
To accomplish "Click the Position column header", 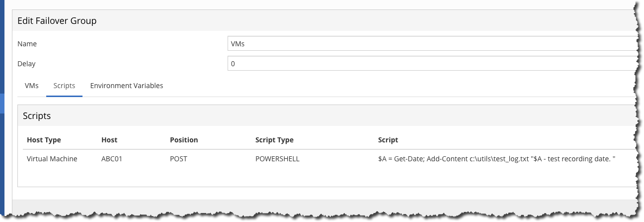I will click(184, 140).
